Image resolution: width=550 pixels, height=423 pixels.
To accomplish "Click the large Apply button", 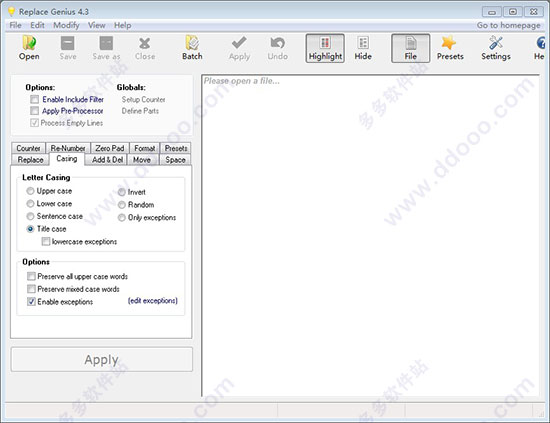I will 102,360.
